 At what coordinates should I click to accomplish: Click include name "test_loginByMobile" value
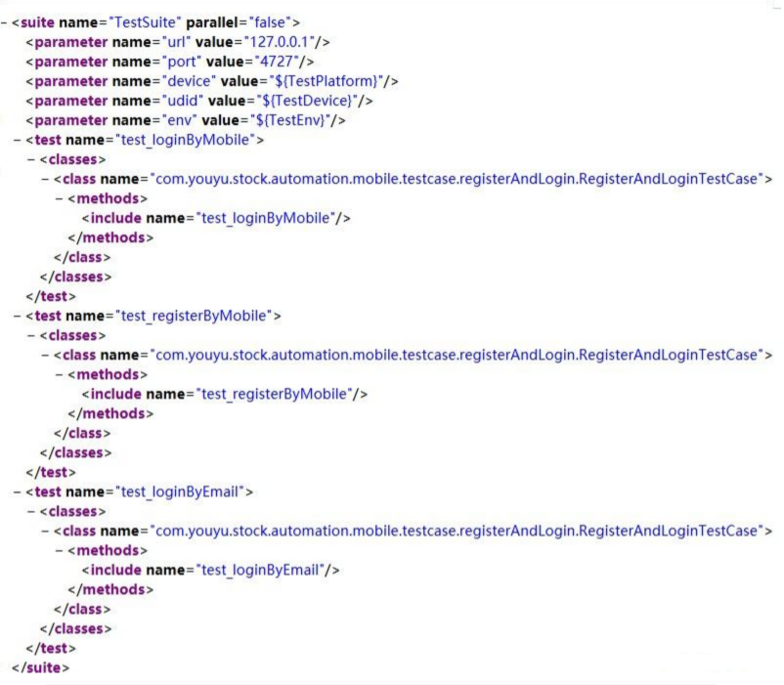266,218
